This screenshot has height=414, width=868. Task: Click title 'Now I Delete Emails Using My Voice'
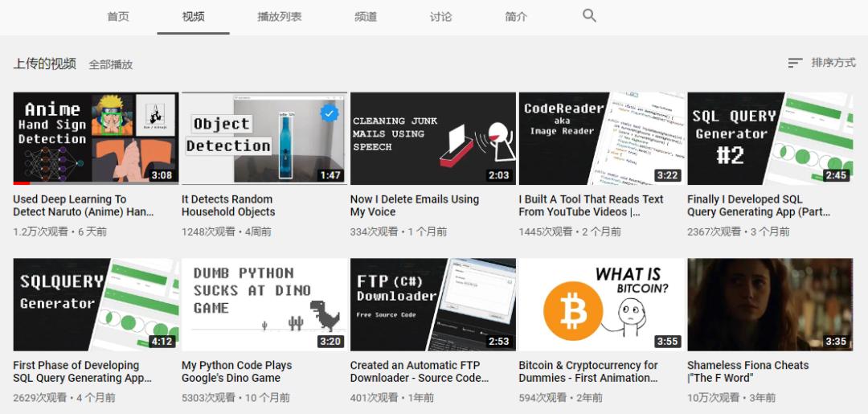coord(415,205)
